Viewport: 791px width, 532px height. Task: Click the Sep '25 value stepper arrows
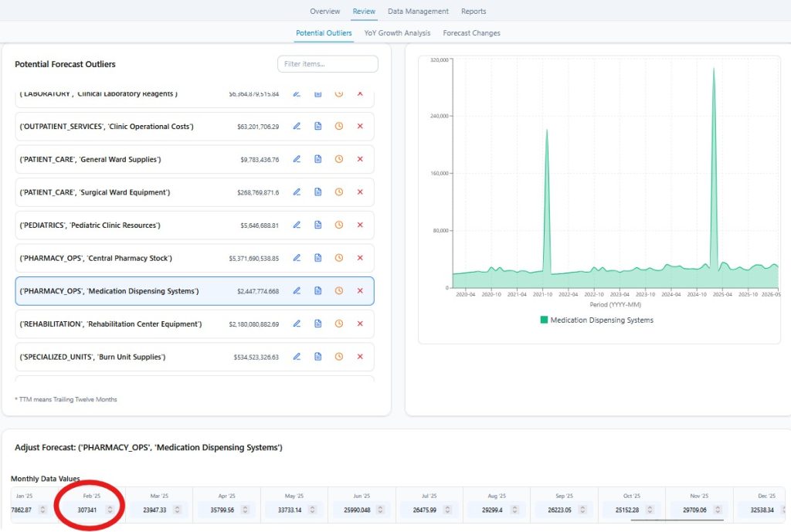tap(582, 510)
